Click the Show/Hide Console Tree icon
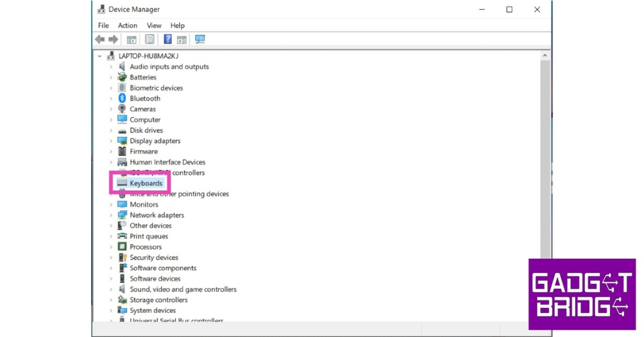 131,39
